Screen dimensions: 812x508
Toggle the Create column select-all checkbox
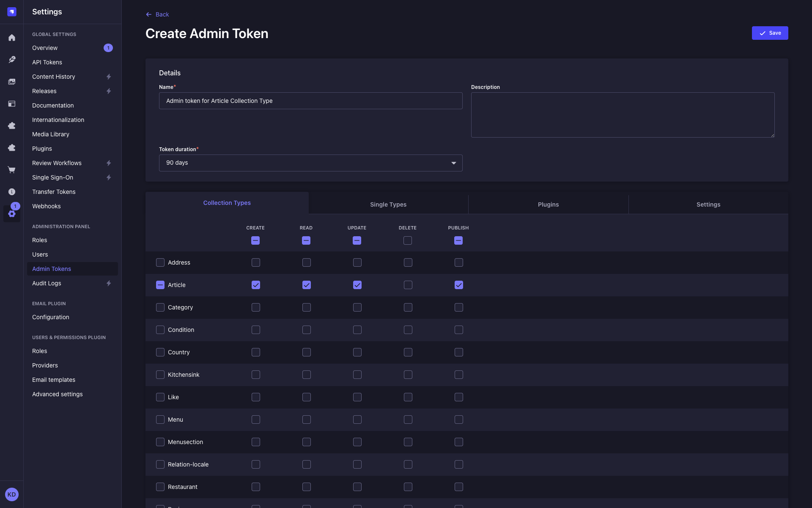click(x=255, y=240)
